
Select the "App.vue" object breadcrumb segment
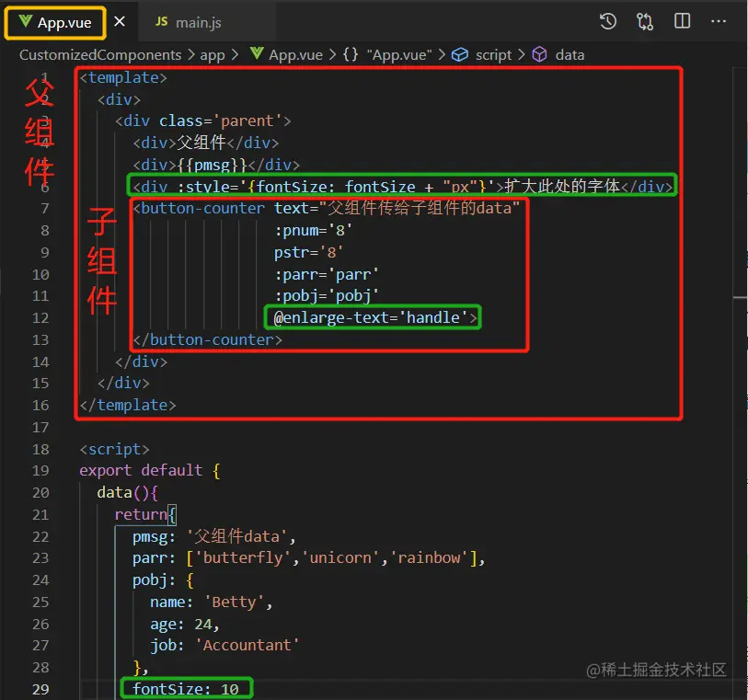pyautogui.click(x=399, y=55)
